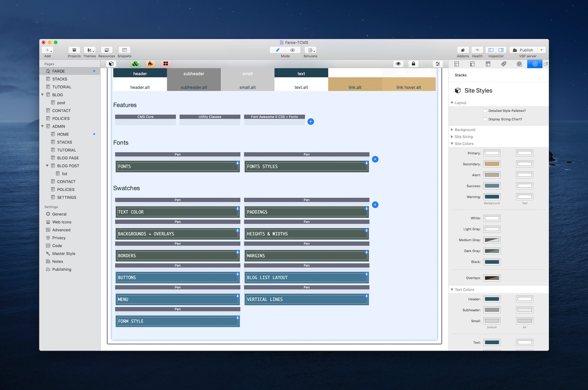Open the Snippets toolbar icon

124,50
